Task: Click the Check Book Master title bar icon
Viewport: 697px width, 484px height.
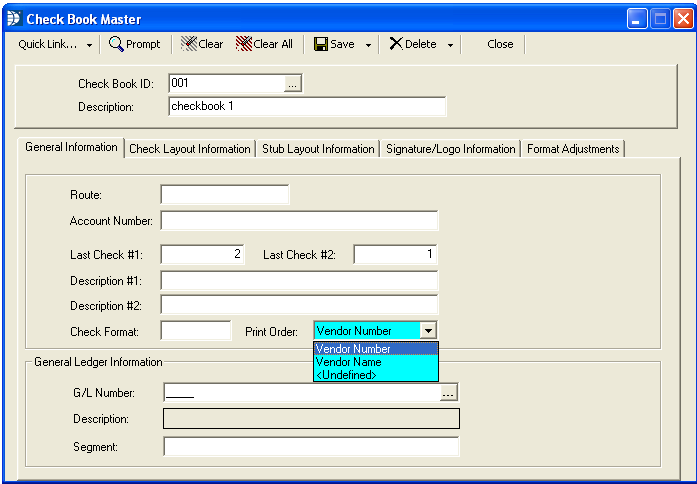Action: click(14, 19)
